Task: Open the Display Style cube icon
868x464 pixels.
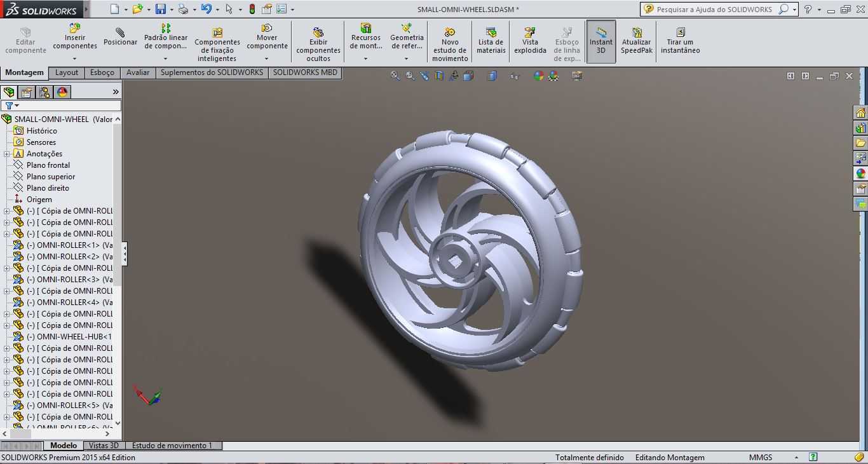Action: [x=492, y=76]
